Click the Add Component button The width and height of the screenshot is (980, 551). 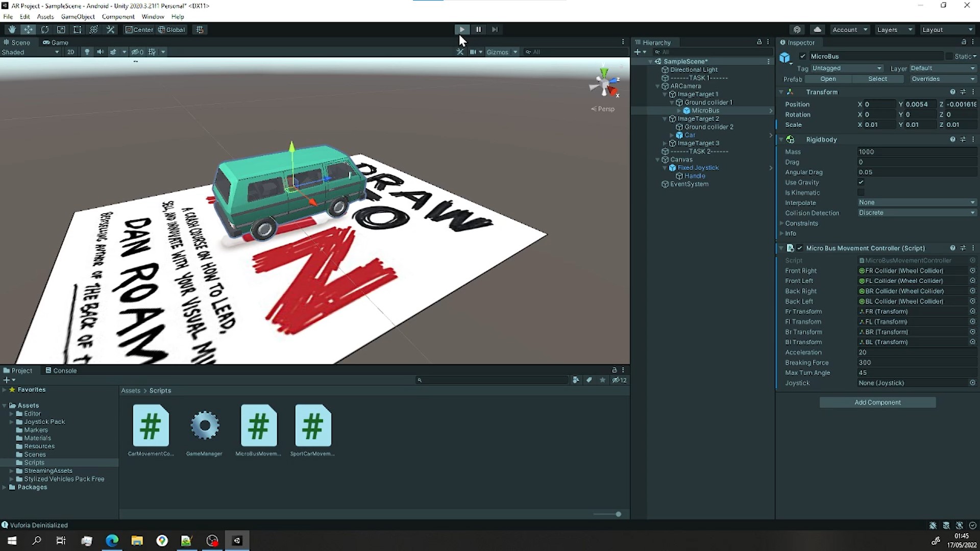[x=877, y=402]
